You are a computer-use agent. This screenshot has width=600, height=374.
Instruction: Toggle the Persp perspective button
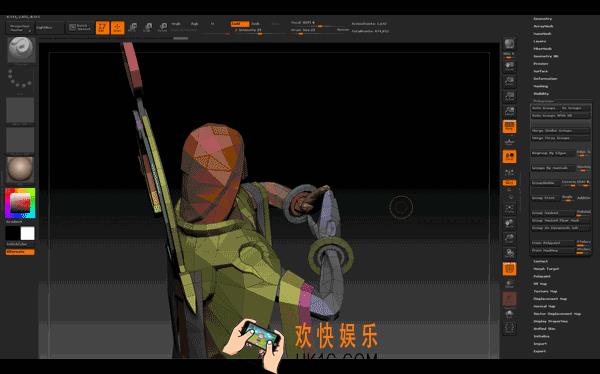509,126
